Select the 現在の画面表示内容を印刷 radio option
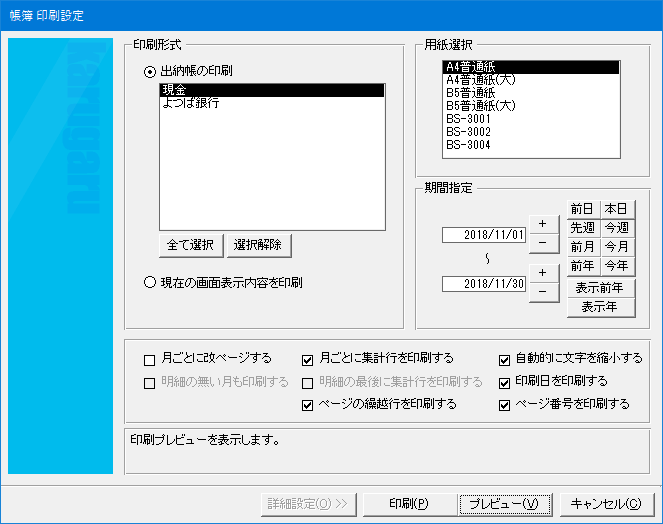 [150, 282]
